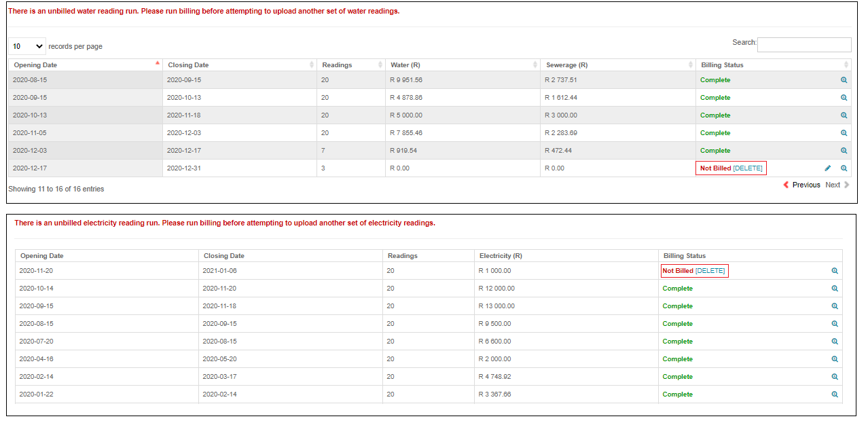Click sewerage amount R 3 000.00

pos(561,115)
